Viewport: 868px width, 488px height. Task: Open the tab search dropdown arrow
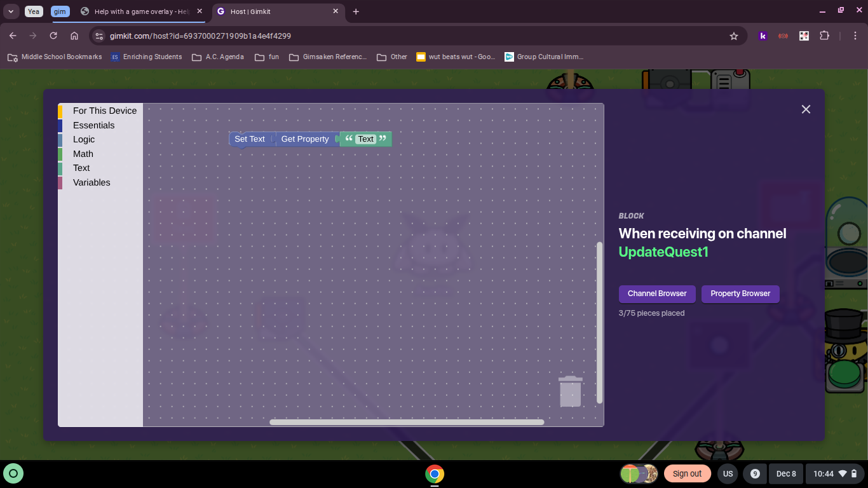11,11
